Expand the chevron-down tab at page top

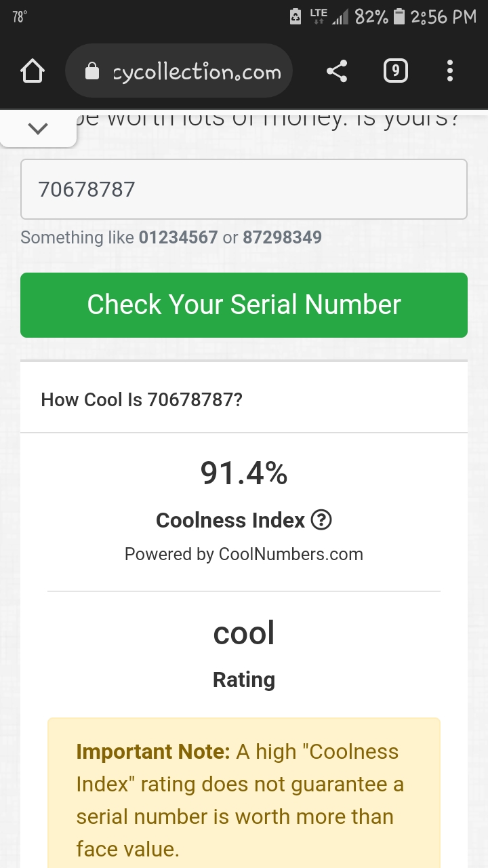click(x=38, y=128)
